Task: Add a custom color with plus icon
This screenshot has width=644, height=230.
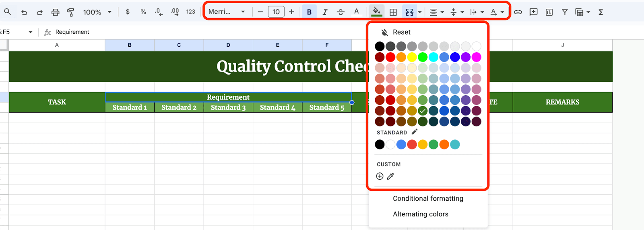Action: point(380,176)
